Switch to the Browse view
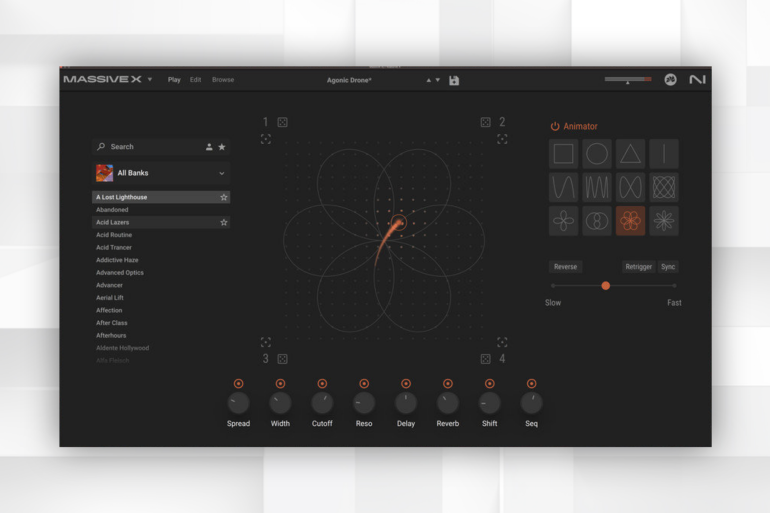Viewport: 770px width, 513px height. point(223,80)
